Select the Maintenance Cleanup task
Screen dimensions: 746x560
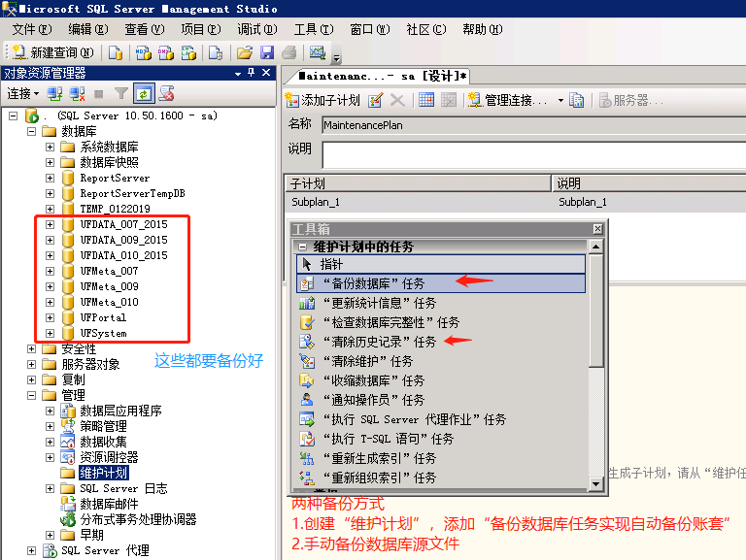(x=441, y=361)
